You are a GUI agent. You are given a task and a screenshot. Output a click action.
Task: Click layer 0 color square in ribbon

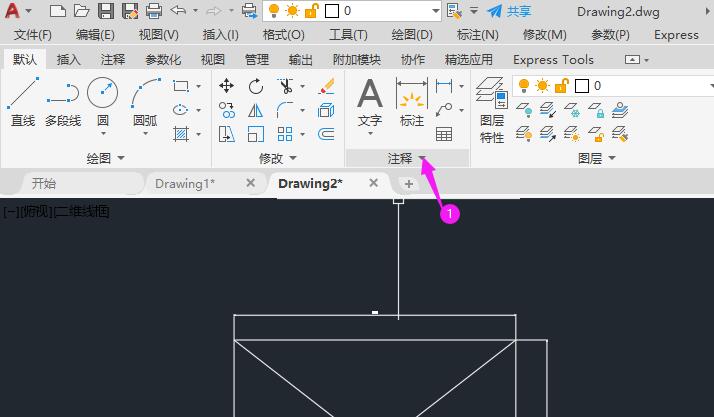(x=582, y=86)
